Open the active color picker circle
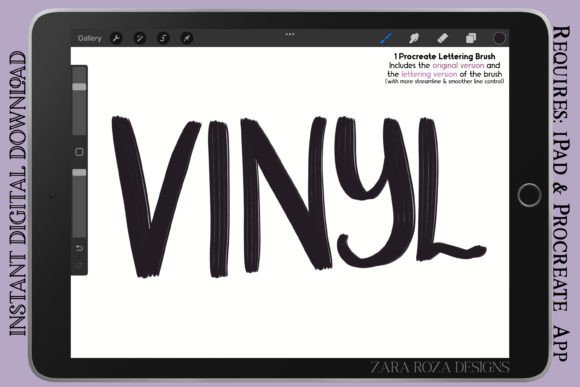This screenshot has height=387, width=580. pos(499,38)
